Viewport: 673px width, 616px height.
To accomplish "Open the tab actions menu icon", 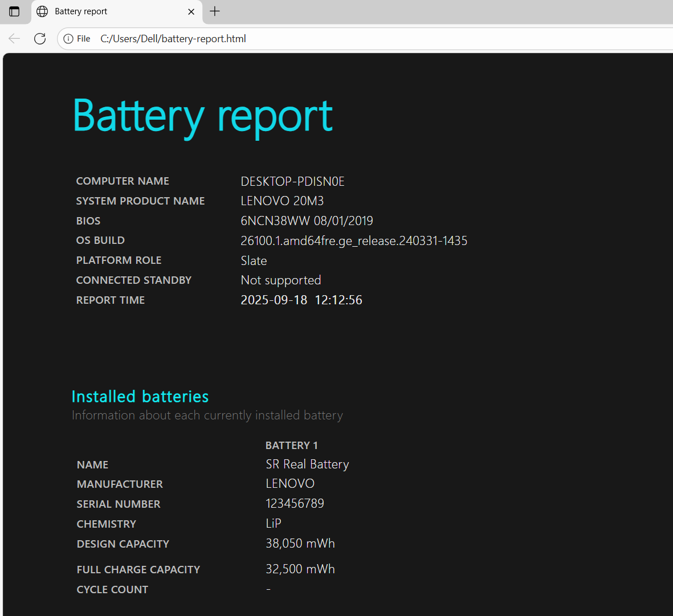I will (14, 11).
